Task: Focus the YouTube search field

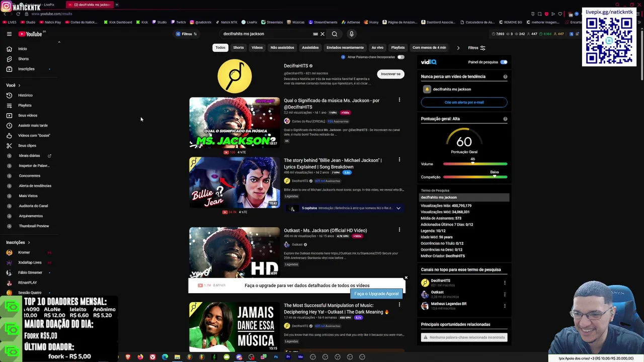Action: 267,34
